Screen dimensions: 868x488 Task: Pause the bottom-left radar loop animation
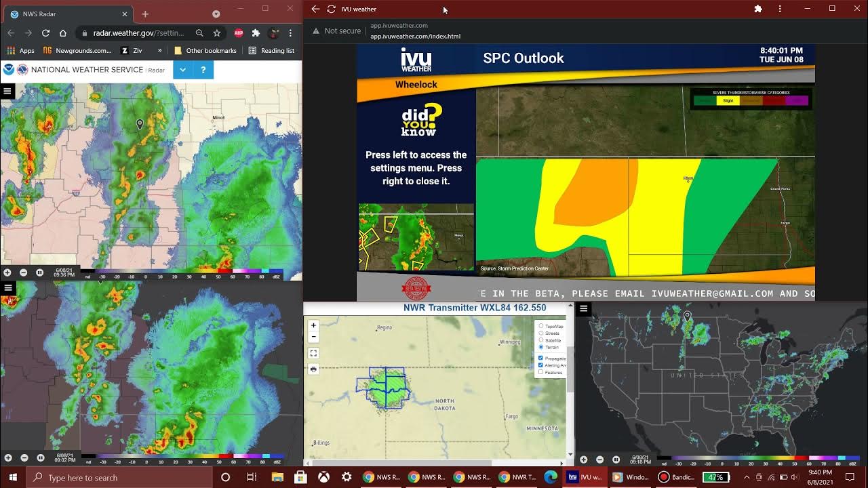point(40,457)
